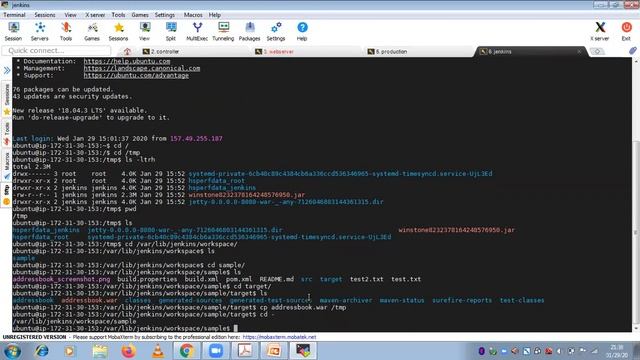Open the Tools menu
The width and height of the screenshot is (640, 360).
(x=118, y=15)
